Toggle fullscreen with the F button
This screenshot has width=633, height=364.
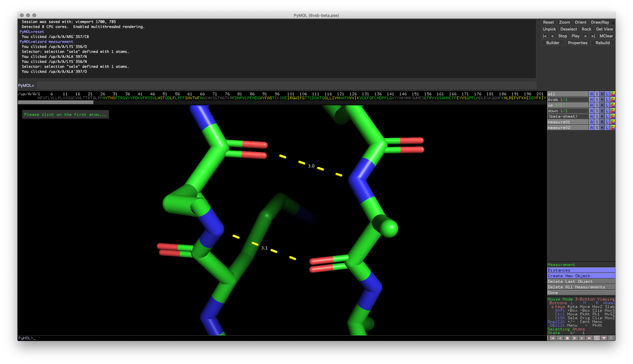pos(611,338)
